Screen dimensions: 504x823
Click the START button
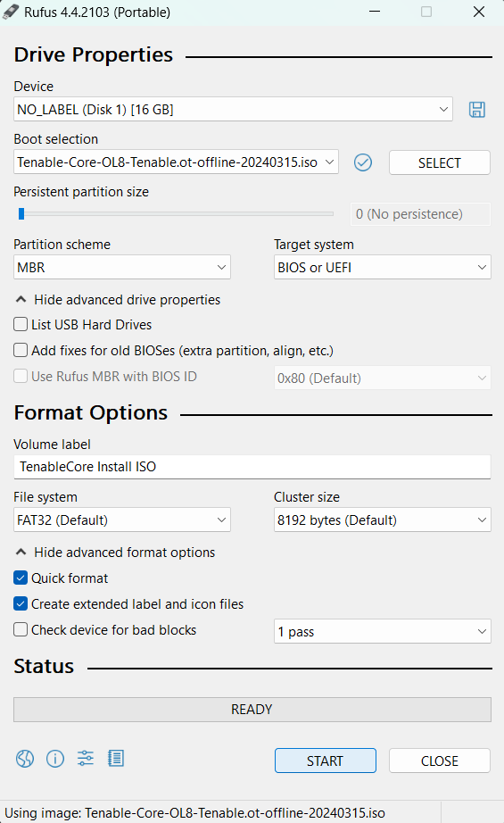click(326, 761)
